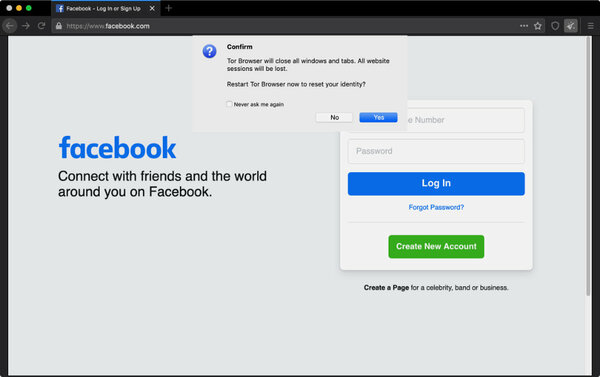Click the Create New Account button
The image size is (600, 377).
pos(436,246)
